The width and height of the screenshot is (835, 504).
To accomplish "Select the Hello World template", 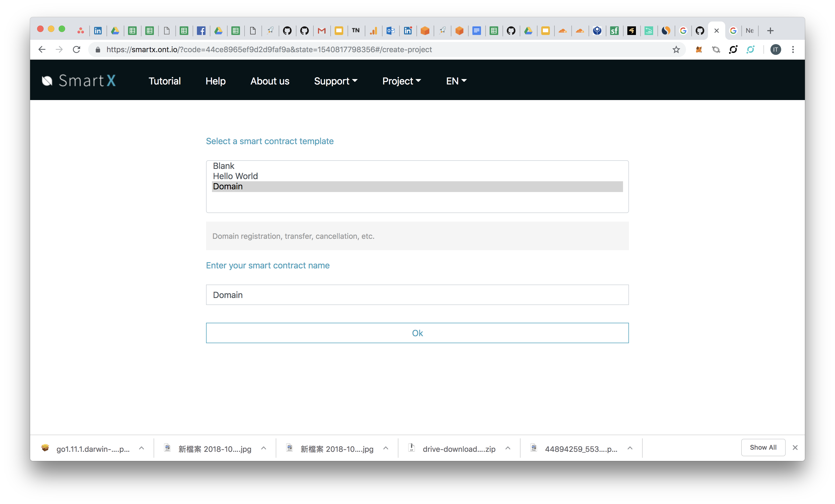I will [235, 176].
